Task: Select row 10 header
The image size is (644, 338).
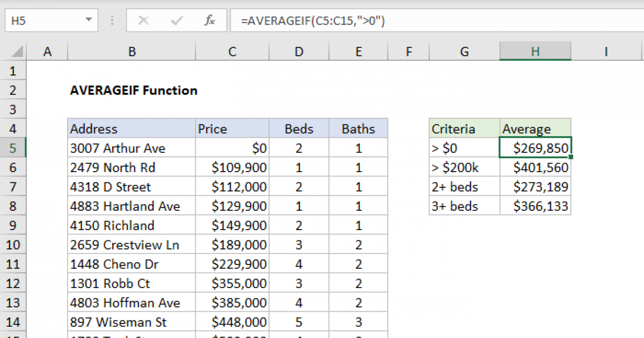Action: 13,245
